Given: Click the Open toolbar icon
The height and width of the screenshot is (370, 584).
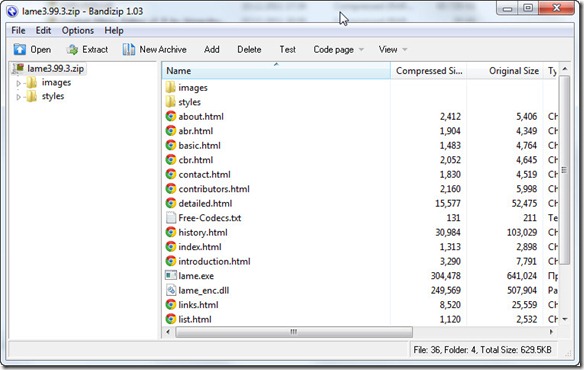Looking at the screenshot, I should (19, 49).
